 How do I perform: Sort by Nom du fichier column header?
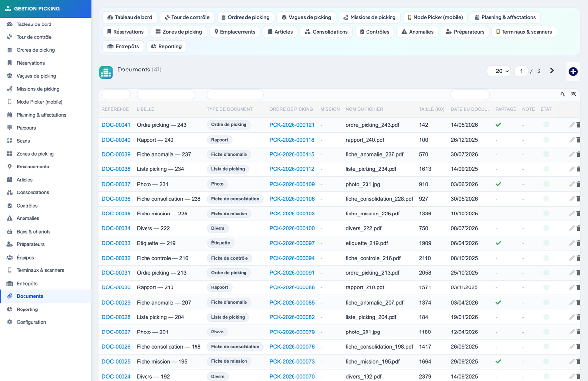(x=364, y=109)
